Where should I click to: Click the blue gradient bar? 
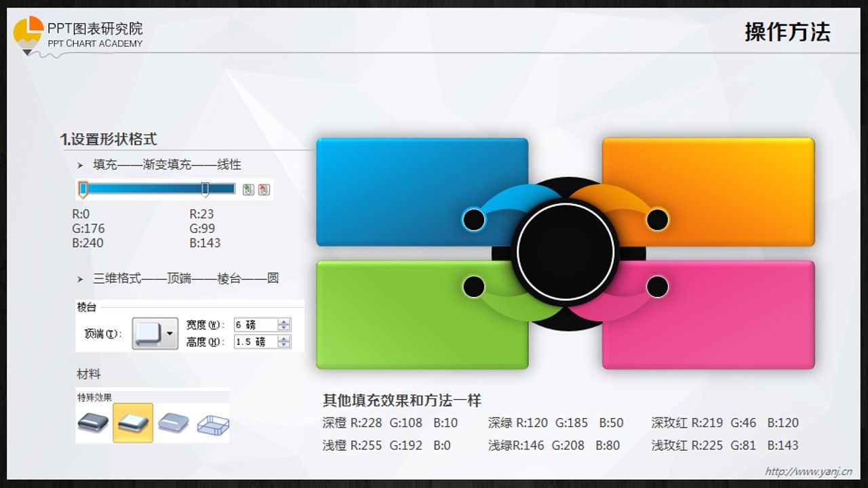(x=157, y=188)
